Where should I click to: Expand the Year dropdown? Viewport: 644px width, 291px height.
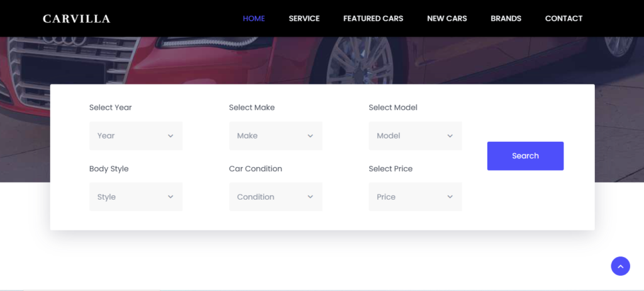tap(135, 136)
